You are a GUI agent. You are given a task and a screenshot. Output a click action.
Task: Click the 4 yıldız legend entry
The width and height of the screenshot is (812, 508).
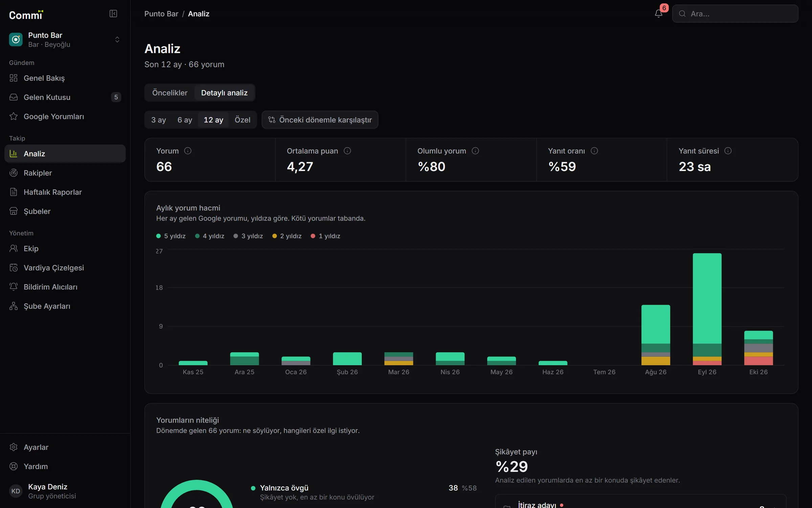click(x=210, y=236)
